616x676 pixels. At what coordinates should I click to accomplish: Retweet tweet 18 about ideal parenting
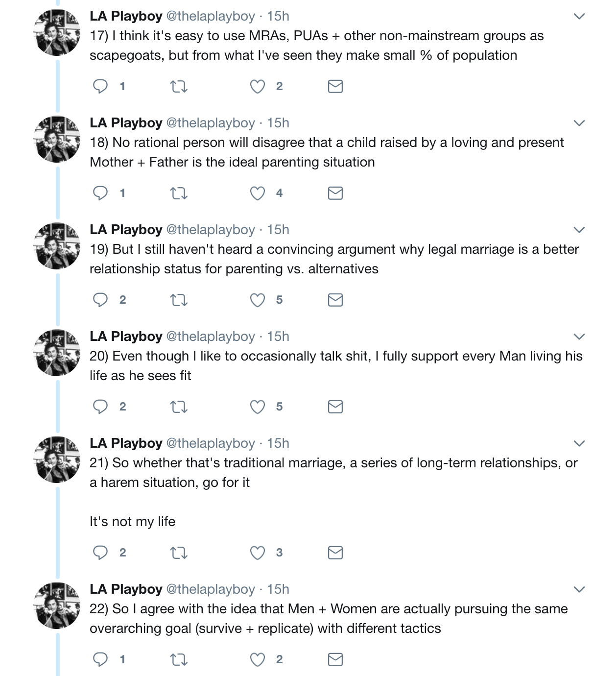tap(179, 193)
